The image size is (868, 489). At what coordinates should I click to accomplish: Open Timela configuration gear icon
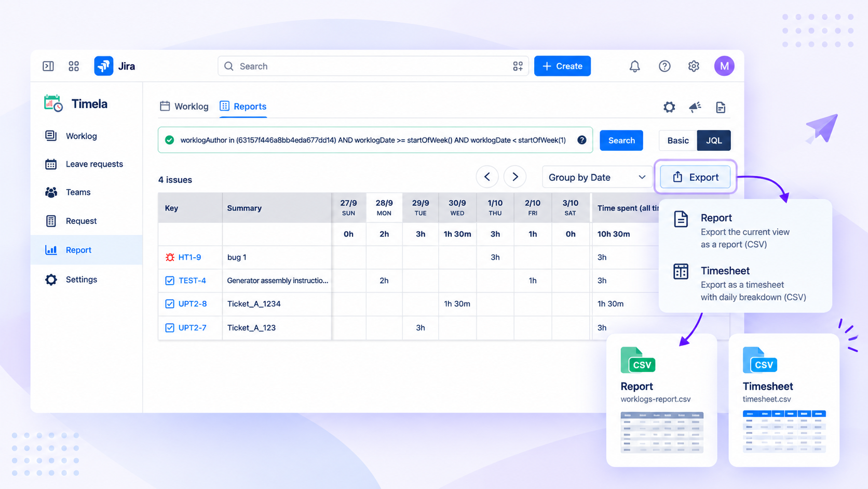(x=669, y=107)
